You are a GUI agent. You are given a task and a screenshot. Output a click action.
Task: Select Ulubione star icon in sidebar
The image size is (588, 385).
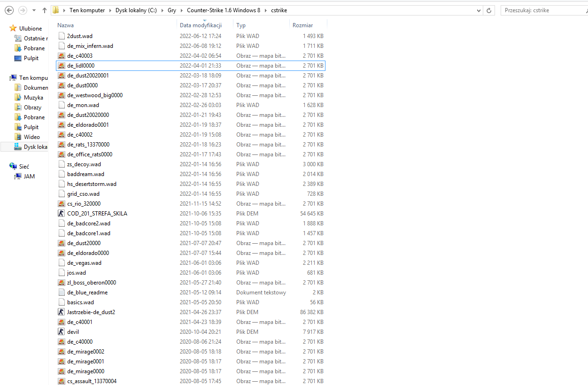point(13,29)
